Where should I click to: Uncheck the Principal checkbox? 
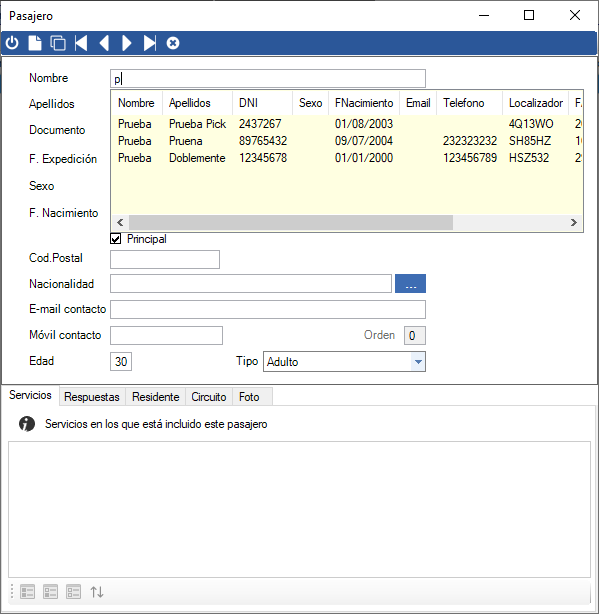(x=115, y=238)
